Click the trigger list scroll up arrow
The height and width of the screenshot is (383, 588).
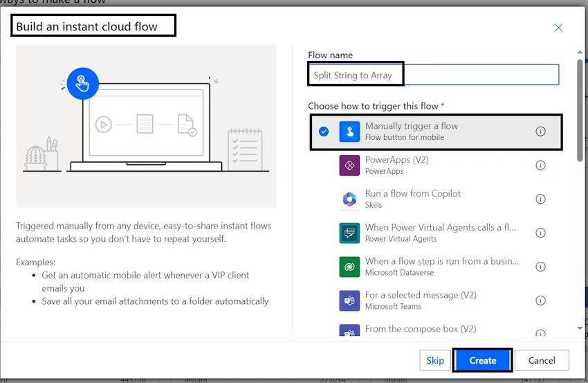pos(580,52)
